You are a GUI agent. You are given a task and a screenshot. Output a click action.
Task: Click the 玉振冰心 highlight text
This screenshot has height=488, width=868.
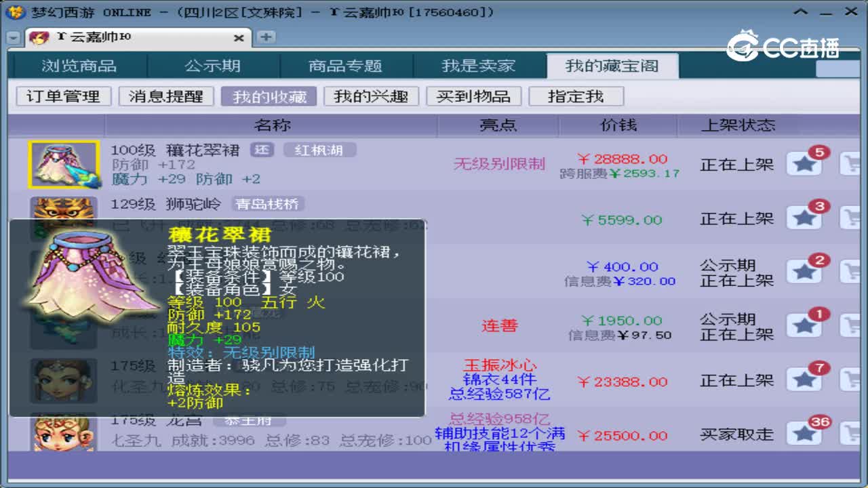pos(500,366)
